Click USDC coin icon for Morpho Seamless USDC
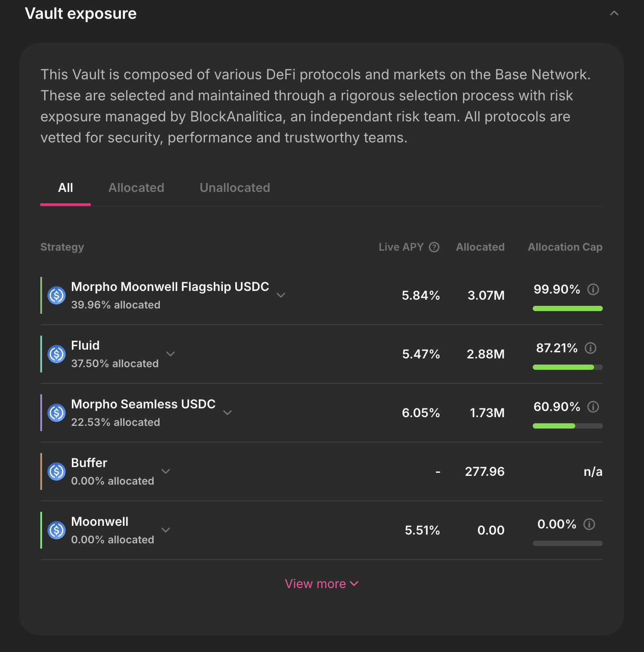The height and width of the screenshot is (652, 644). coord(57,413)
